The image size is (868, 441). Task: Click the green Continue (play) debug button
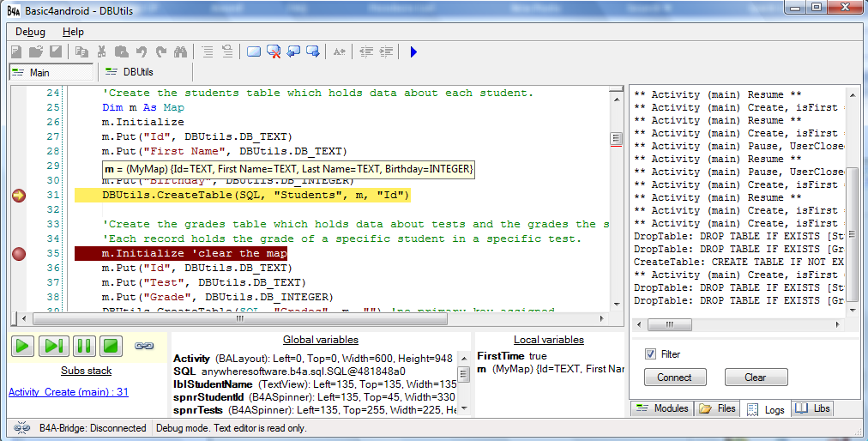(x=23, y=347)
